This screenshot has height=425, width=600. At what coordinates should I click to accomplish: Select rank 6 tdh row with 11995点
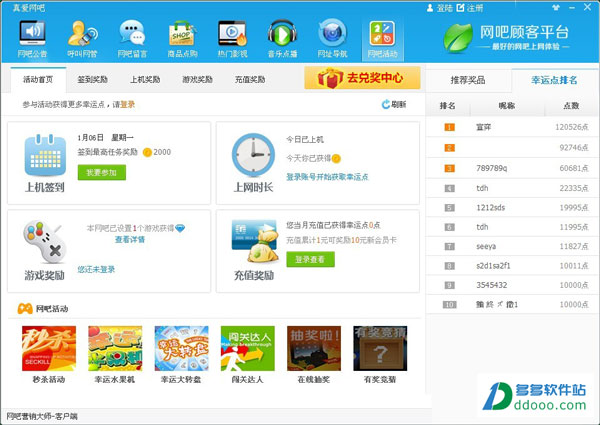click(512, 227)
